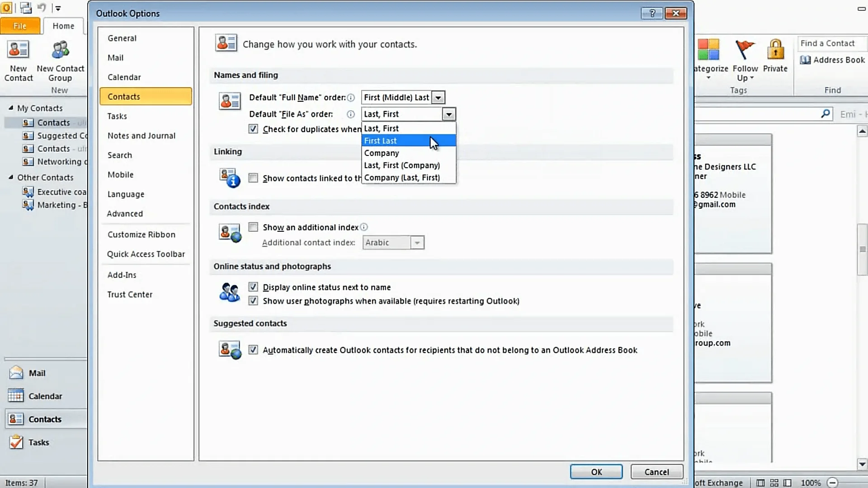Viewport: 868px width, 488px height.
Task: Collapse the My Contacts group
Action: (11, 108)
